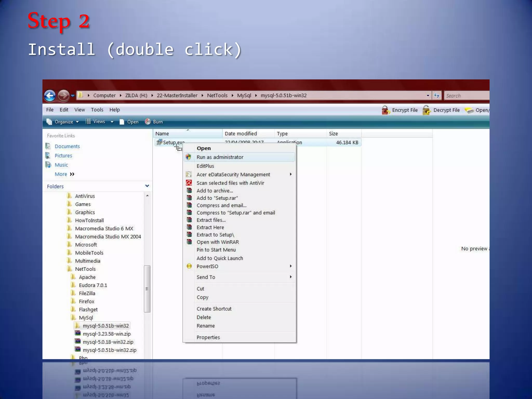Open the Edit menu
The width and height of the screenshot is (532, 399).
[x=64, y=110]
